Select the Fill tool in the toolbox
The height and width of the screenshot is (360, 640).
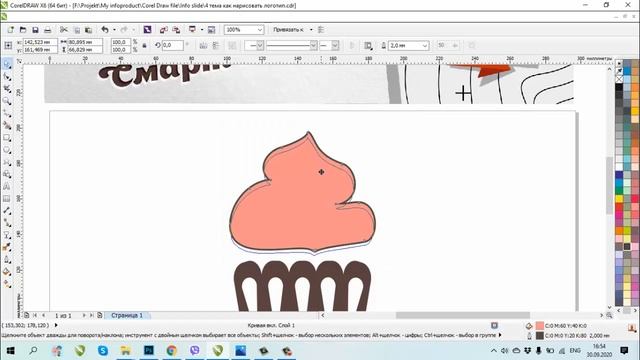(7, 272)
